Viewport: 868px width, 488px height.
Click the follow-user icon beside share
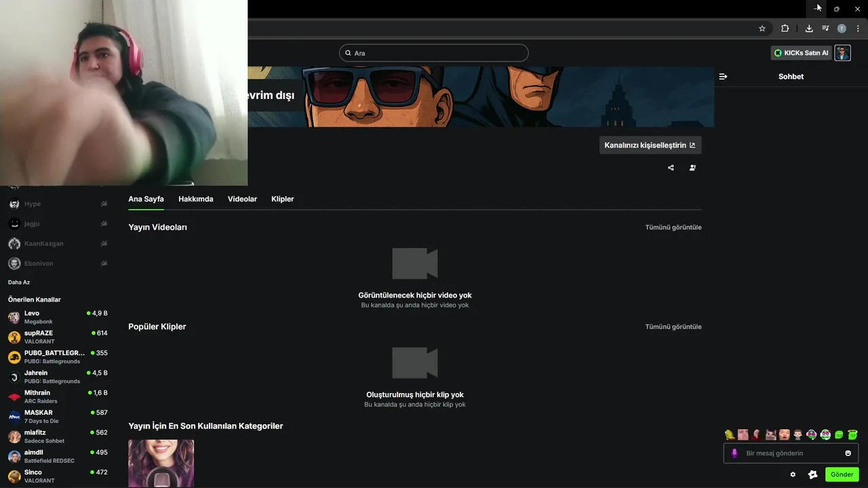tap(692, 167)
